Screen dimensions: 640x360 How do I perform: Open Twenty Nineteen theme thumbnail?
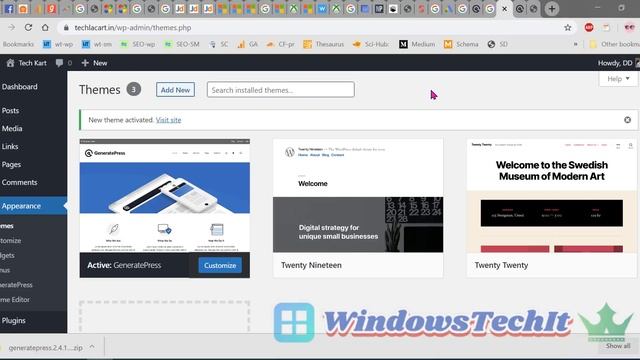[x=358, y=196]
